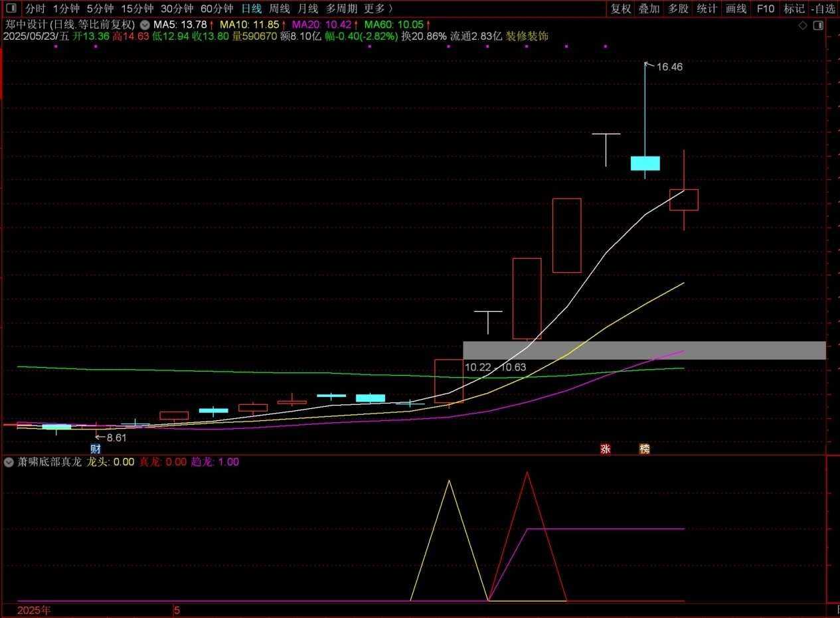This screenshot has height=618, width=840.
Task: Click the 叠加 overlay button
Action: tap(649, 9)
